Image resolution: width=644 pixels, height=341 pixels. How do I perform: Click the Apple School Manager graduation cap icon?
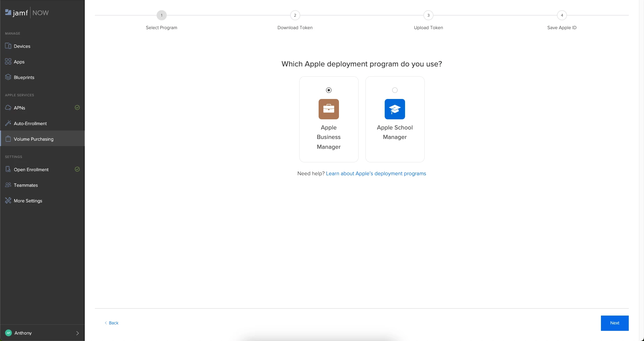(x=395, y=109)
